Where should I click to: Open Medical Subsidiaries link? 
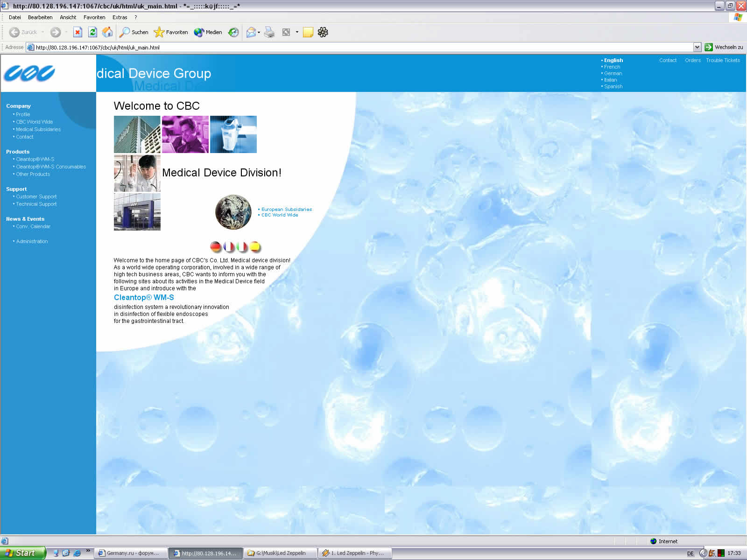click(x=38, y=129)
